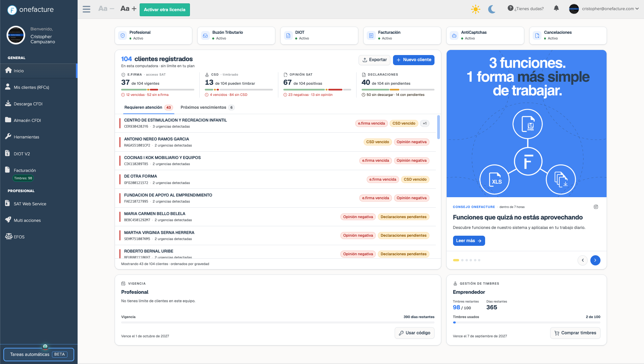Click the client list scrollbar
The image size is (644, 364).
[x=438, y=127]
